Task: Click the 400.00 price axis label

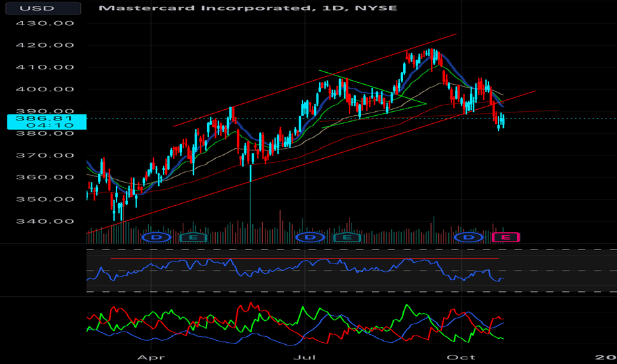Action: pyautogui.click(x=45, y=89)
